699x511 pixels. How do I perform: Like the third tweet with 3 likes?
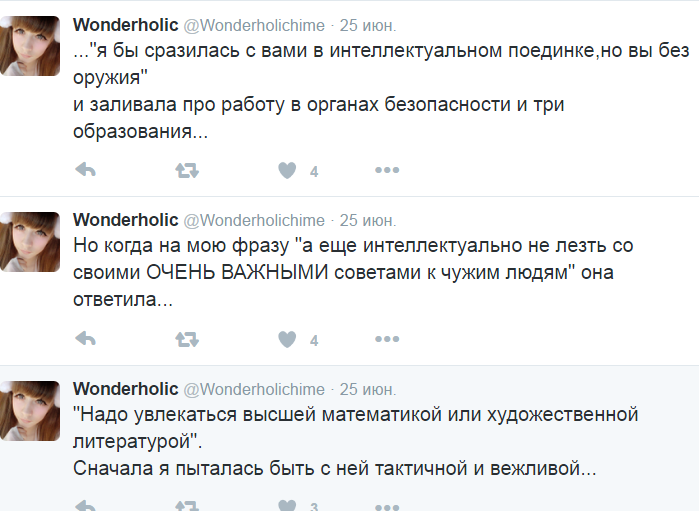pyautogui.click(x=287, y=506)
